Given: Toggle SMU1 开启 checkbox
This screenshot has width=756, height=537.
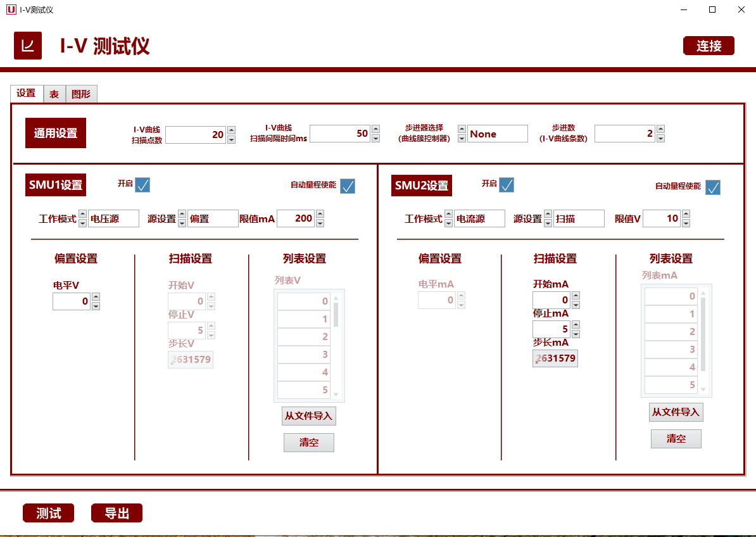Looking at the screenshot, I should pyautogui.click(x=142, y=185).
